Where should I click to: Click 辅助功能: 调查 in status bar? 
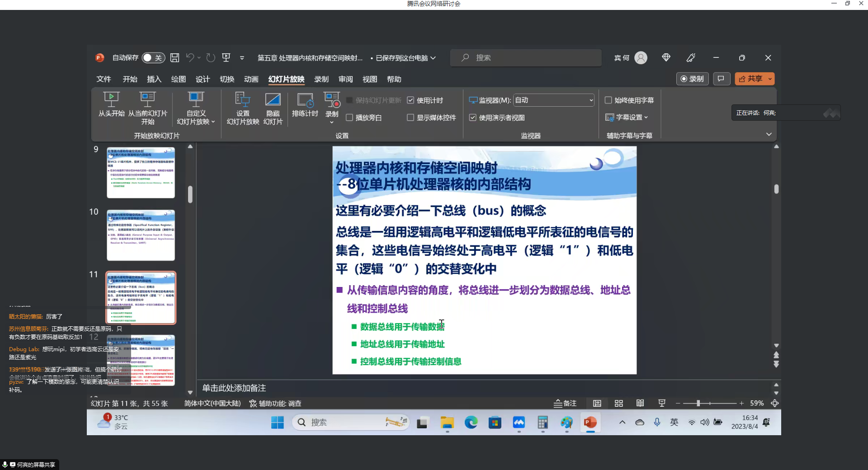pos(275,403)
